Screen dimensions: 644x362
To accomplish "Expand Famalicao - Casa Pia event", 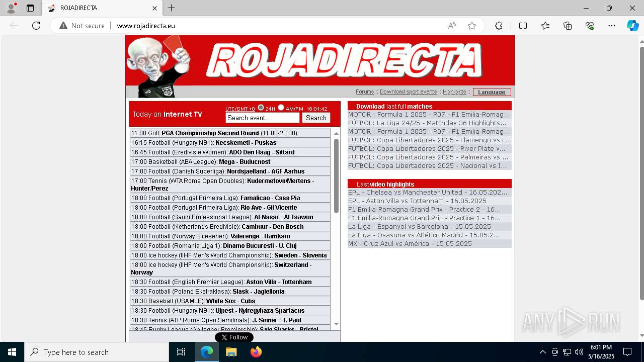I will pyautogui.click(x=230, y=198).
